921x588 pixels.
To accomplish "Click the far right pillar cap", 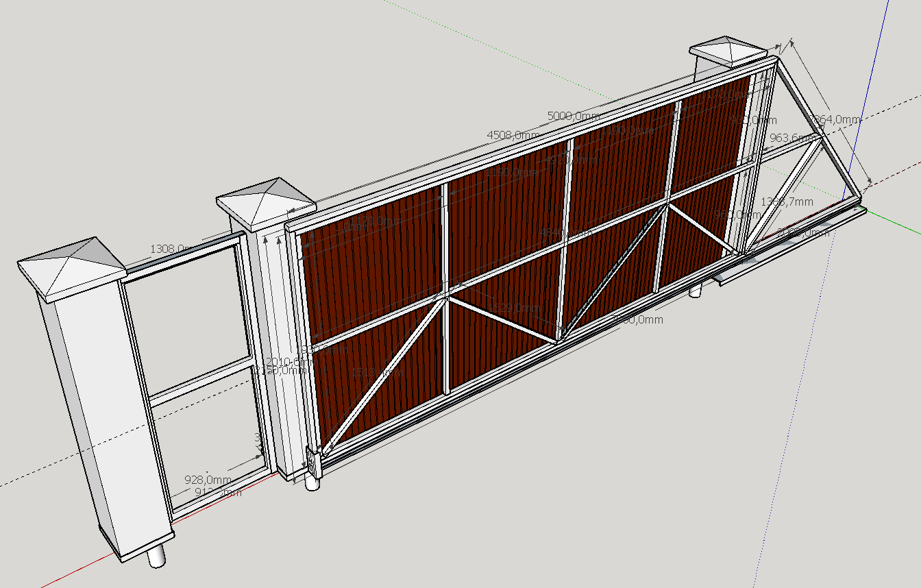I will pyautogui.click(x=728, y=51).
